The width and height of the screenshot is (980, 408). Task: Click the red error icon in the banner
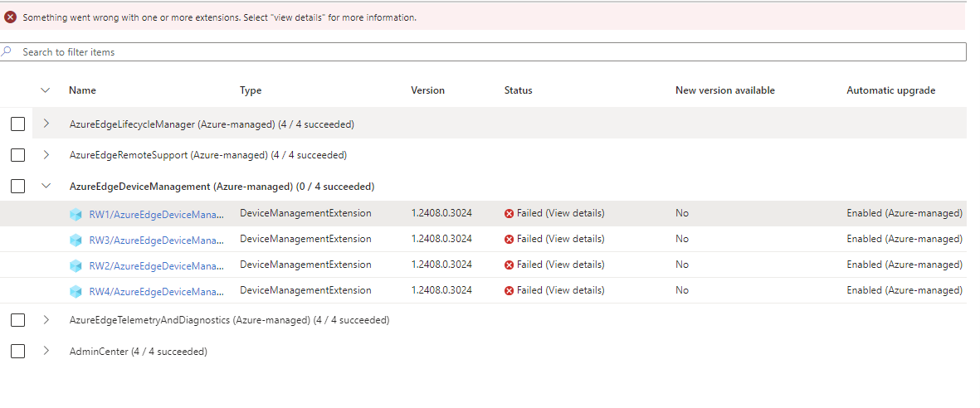(10, 17)
